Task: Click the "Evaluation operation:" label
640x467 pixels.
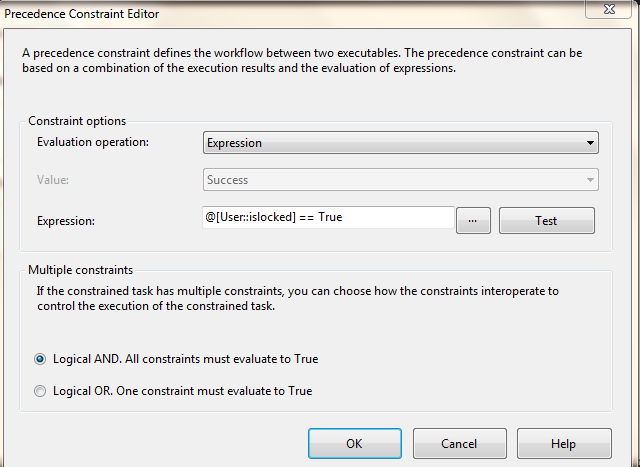Action: point(92,143)
